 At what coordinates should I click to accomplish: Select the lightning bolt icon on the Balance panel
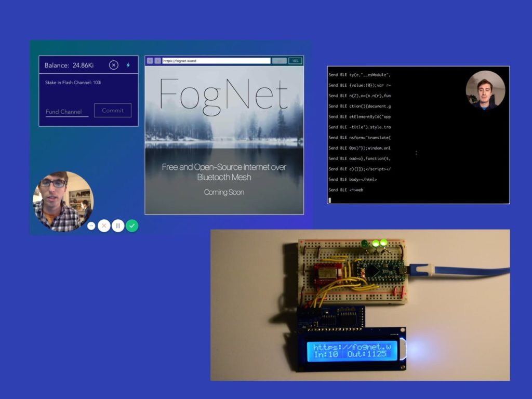pyautogui.click(x=128, y=65)
